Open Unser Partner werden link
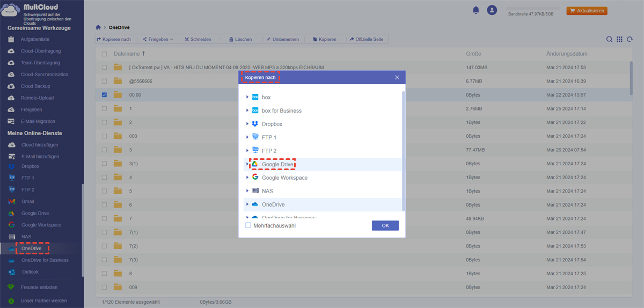The width and height of the screenshot is (644, 308). point(44,300)
